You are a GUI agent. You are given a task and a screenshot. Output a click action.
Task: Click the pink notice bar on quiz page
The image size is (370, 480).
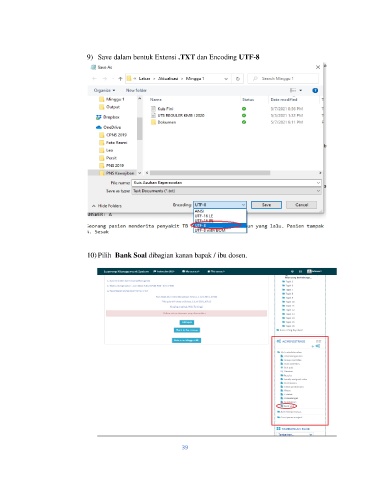pyautogui.click(x=186, y=313)
